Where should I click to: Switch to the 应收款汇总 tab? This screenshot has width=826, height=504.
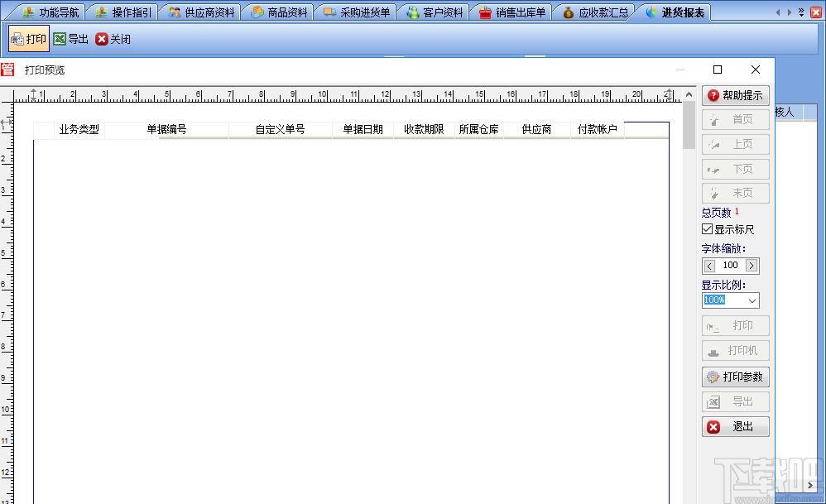pyautogui.click(x=595, y=12)
